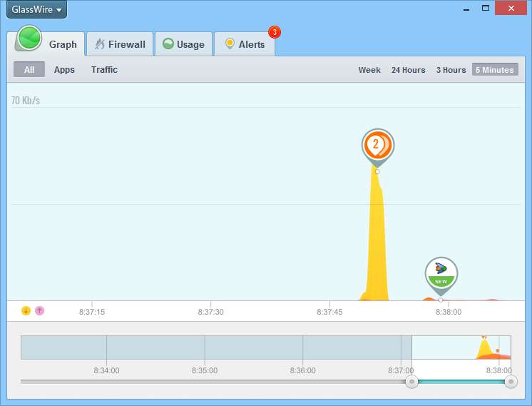Click the 8:37:15 time label
Image resolution: width=532 pixels, height=406 pixels.
pos(92,312)
